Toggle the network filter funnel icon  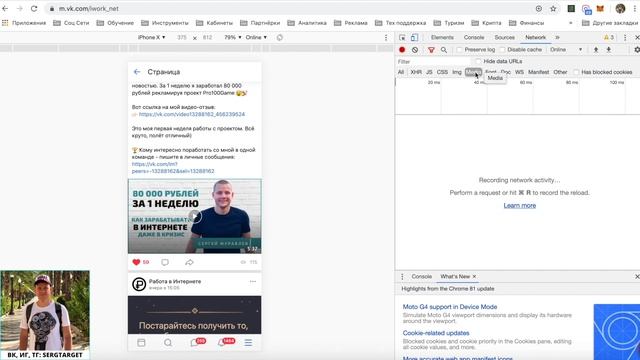pos(431,50)
